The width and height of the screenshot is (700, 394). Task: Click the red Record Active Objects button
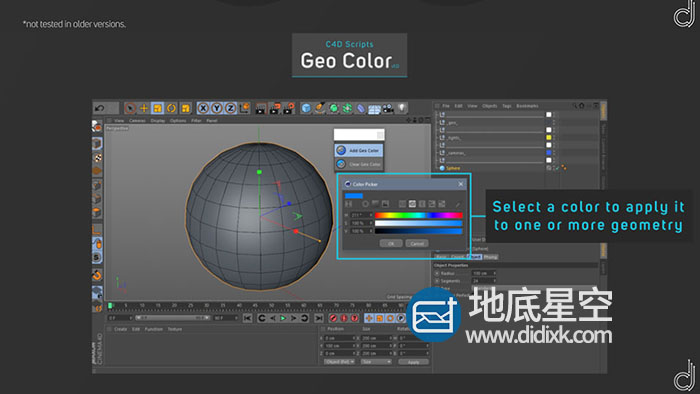coord(333,318)
